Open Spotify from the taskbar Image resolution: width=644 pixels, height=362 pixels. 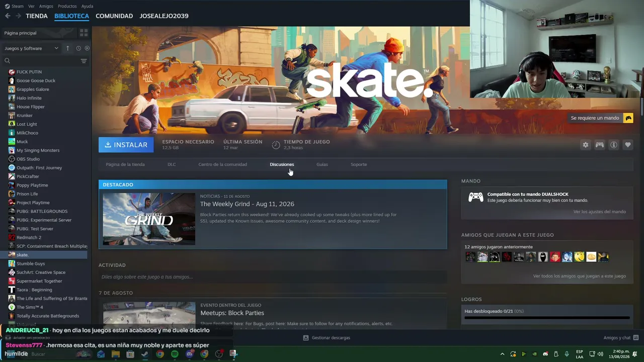(175, 354)
